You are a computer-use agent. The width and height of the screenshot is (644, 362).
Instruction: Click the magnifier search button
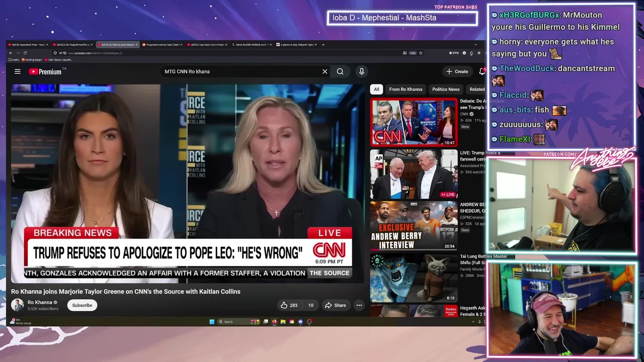click(x=340, y=71)
